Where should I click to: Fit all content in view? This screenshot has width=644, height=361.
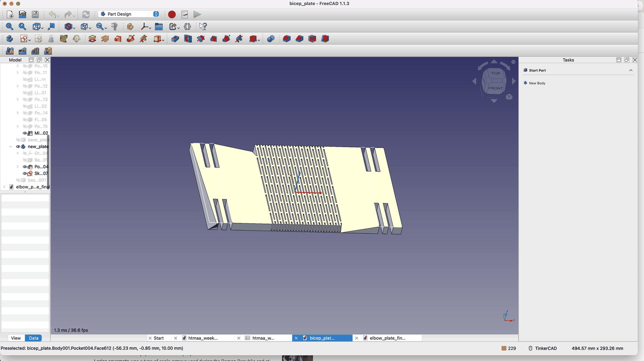click(x=10, y=27)
